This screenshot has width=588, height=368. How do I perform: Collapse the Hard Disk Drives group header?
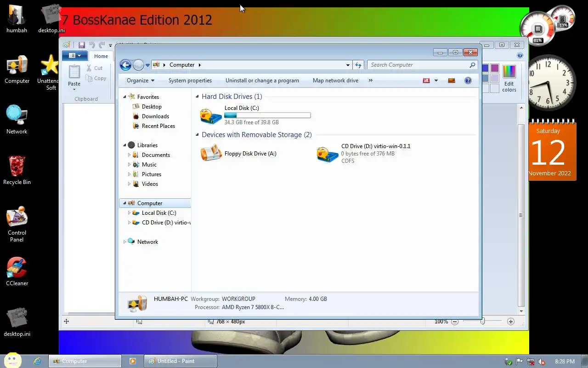pos(198,97)
